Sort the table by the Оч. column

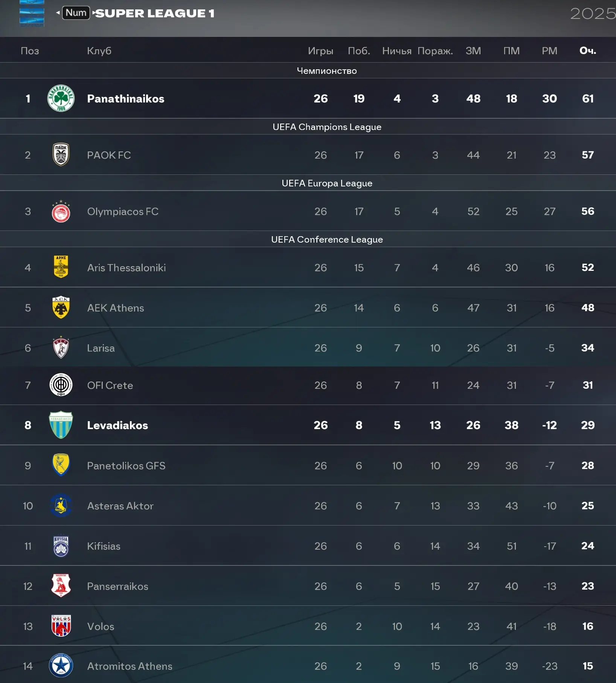pyautogui.click(x=587, y=51)
